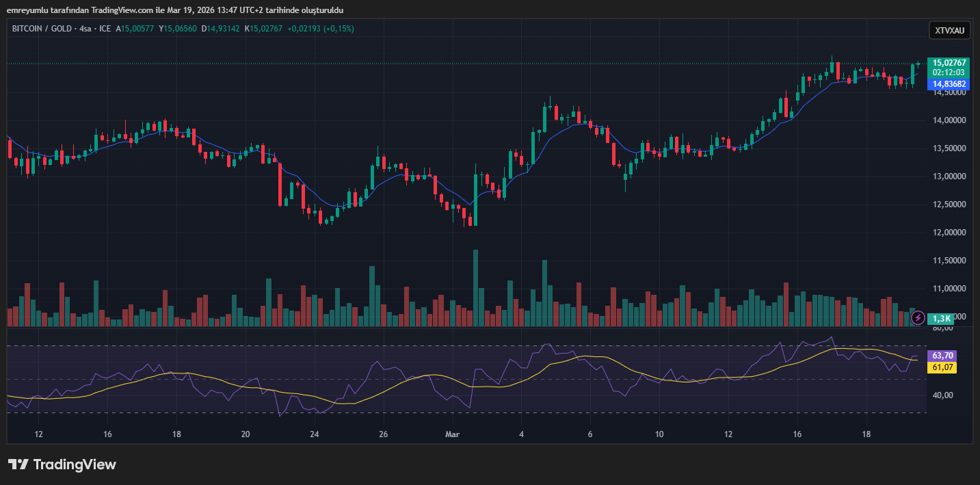
Task: Click the XTVXAU symbol badge
Action: point(949,30)
